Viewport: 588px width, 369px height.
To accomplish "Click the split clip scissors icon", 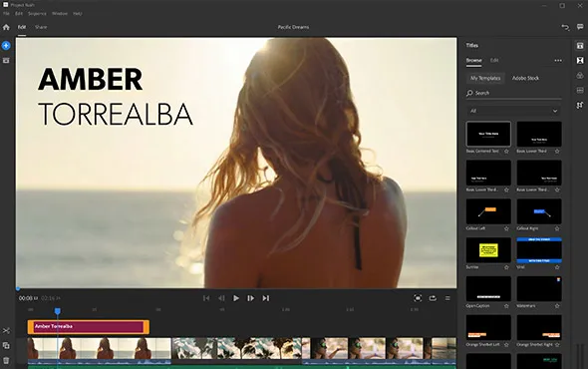I will coord(6,331).
